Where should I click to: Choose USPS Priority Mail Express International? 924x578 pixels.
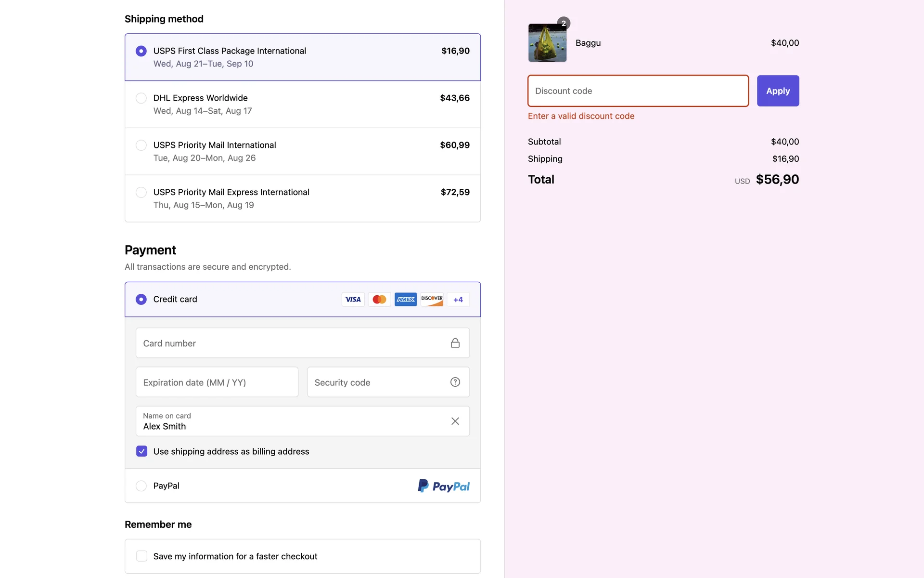coord(141,192)
